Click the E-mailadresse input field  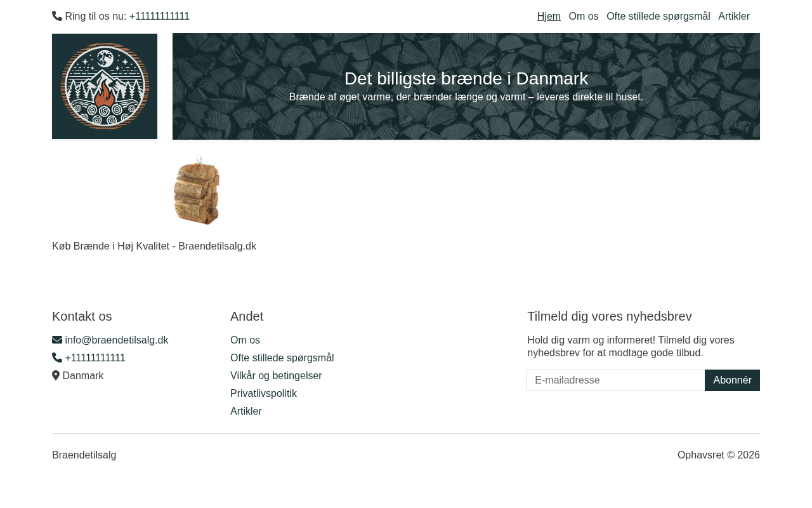click(x=616, y=380)
